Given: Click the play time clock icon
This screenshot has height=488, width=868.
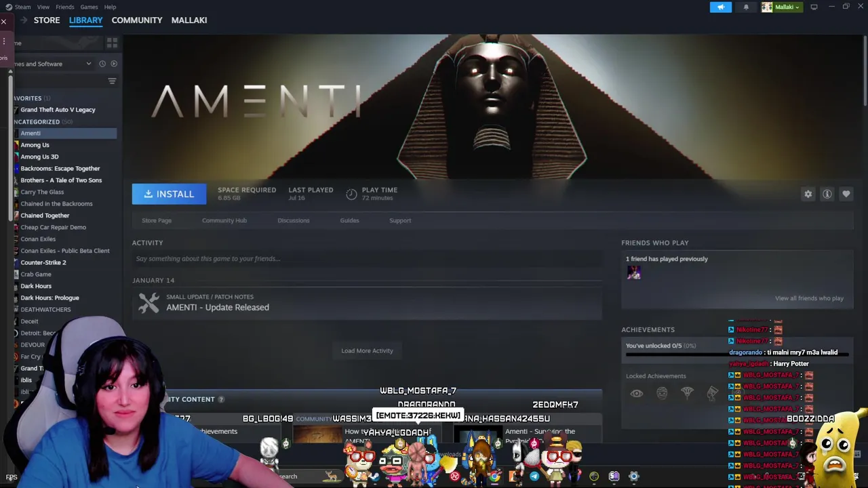Looking at the screenshot, I should 351,195.
